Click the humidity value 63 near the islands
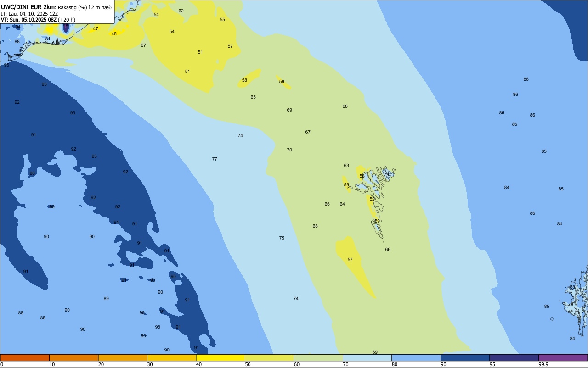Image resolution: width=588 pixels, height=368 pixels. click(346, 166)
